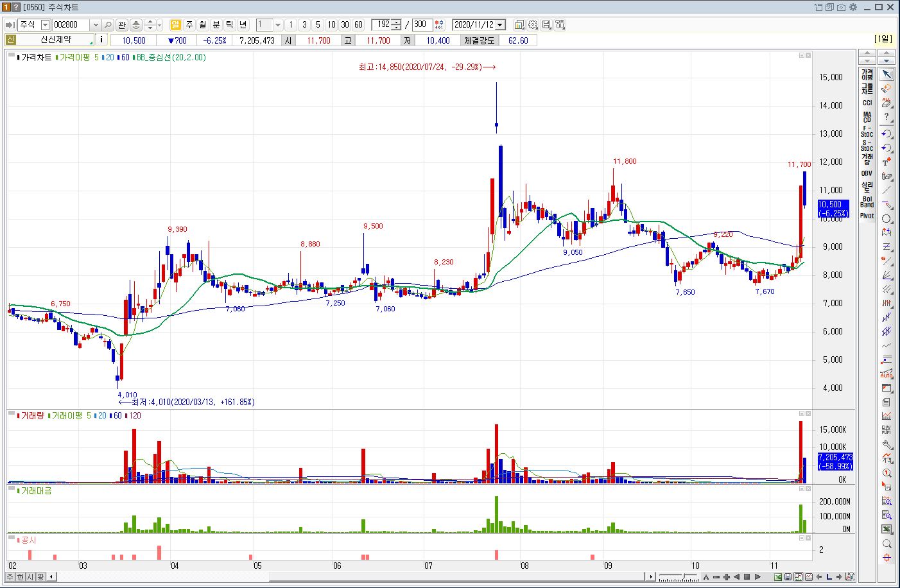Screen dimensions: 900x588
Task: Click the 체결강도 label
Action: tap(480, 40)
